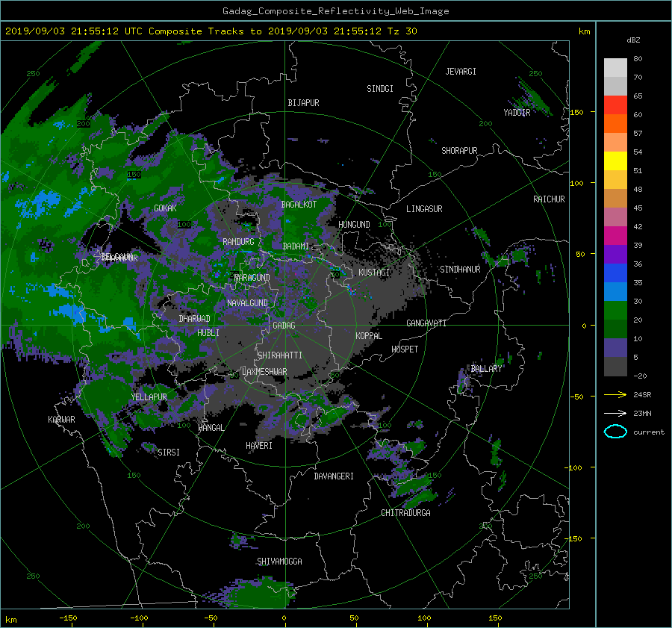Click the GADAG radar center label
The width and height of the screenshot is (672, 628).
point(284,326)
